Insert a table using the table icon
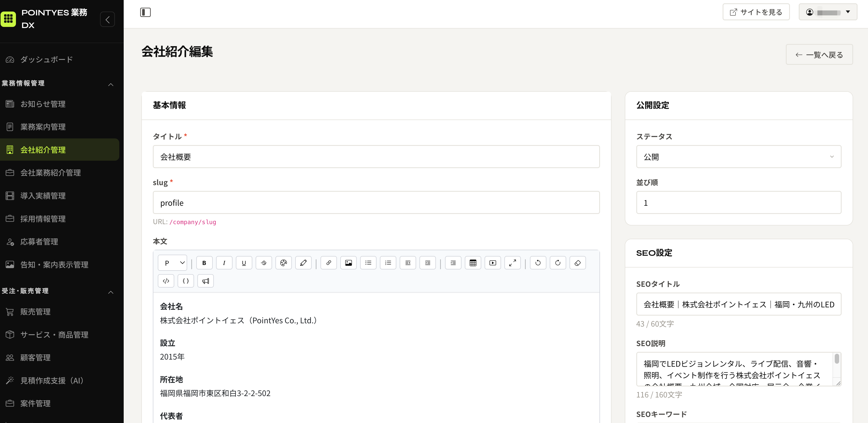This screenshot has height=423, width=868. (x=473, y=263)
